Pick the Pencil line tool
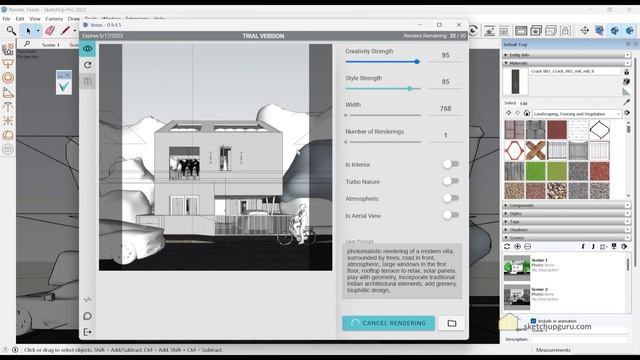The width and height of the screenshot is (640, 360). [65, 31]
